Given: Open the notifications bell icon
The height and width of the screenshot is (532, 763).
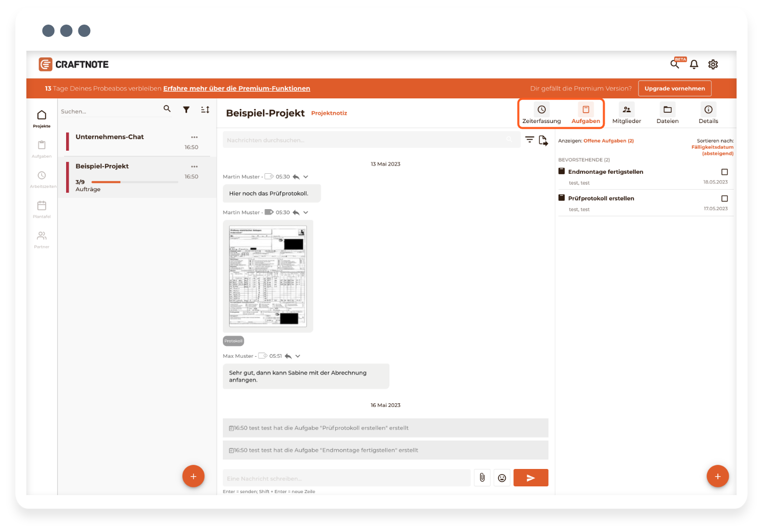Looking at the screenshot, I should point(694,65).
